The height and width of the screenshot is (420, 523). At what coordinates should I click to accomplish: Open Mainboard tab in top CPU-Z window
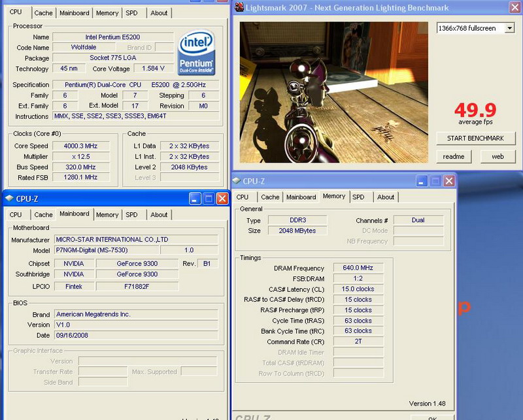point(75,13)
